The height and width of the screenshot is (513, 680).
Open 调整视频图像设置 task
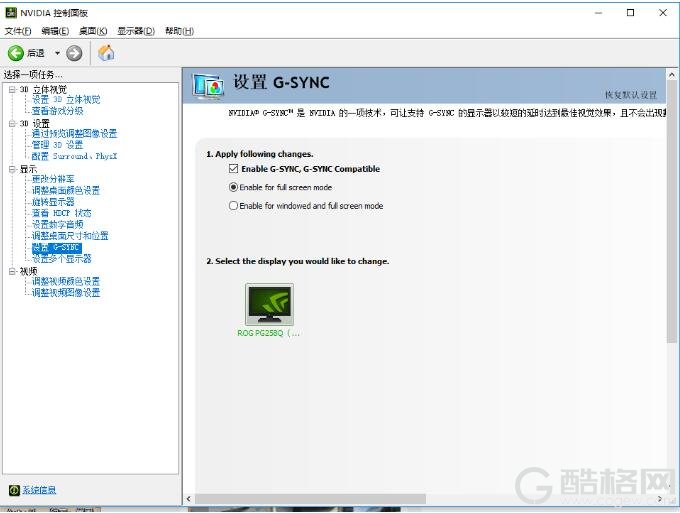[x=65, y=292]
